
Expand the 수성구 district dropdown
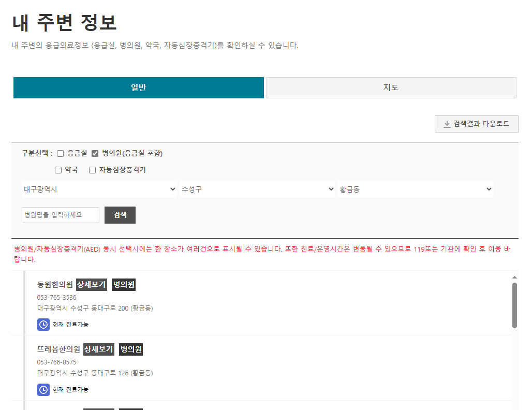pyautogui.click(x=257, y=189)
